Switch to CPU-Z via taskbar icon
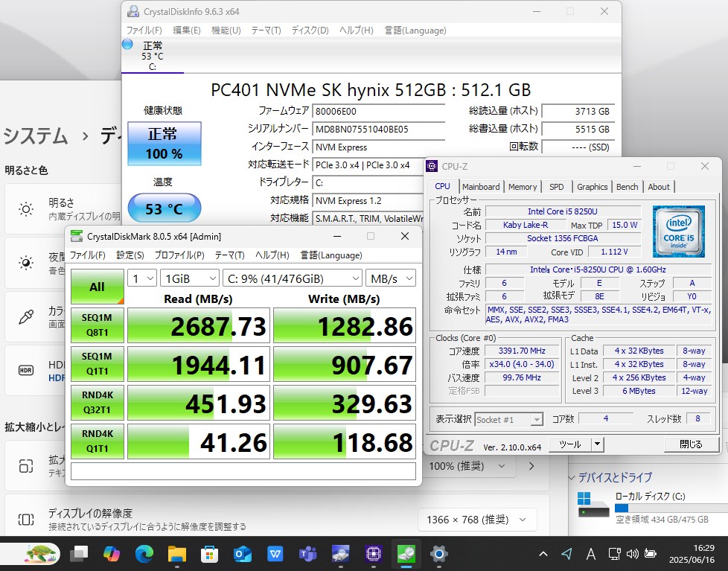Viewport: 728px width, 571px height. 373,553
